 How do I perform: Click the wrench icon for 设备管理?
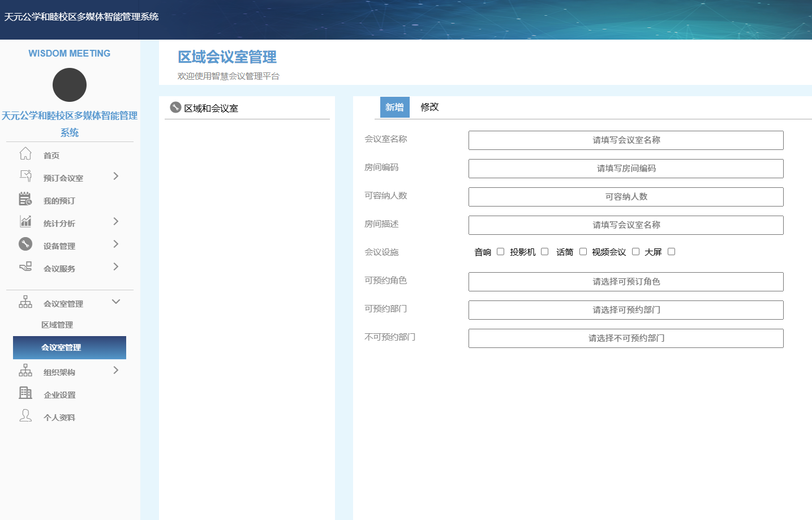coord(25,244)
